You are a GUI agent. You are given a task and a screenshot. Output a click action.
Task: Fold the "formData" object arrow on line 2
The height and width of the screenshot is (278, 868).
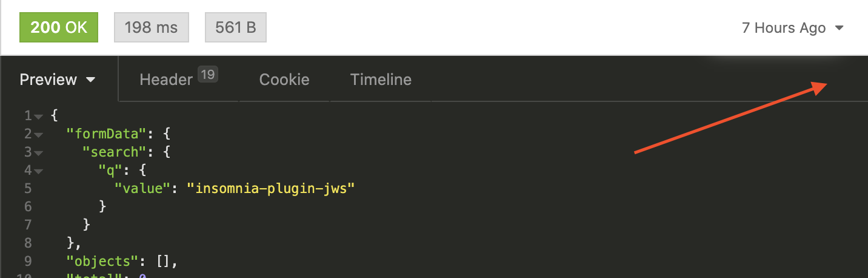click(38, 135)
